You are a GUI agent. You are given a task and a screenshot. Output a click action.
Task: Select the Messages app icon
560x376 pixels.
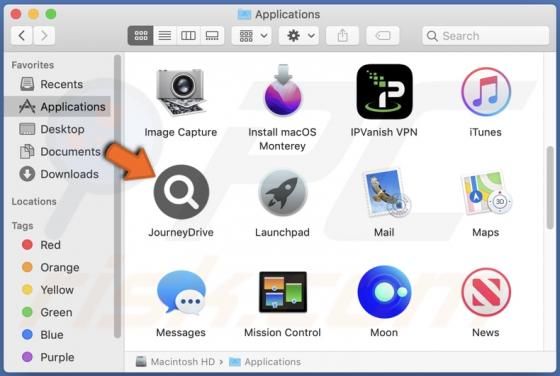181,293
